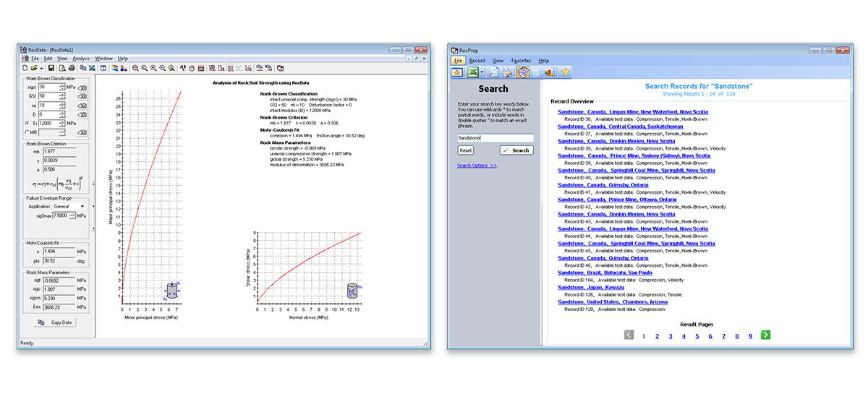
Task: Click the New file icon in RocData
Action: pyautogui.click(x=25, y=68)
